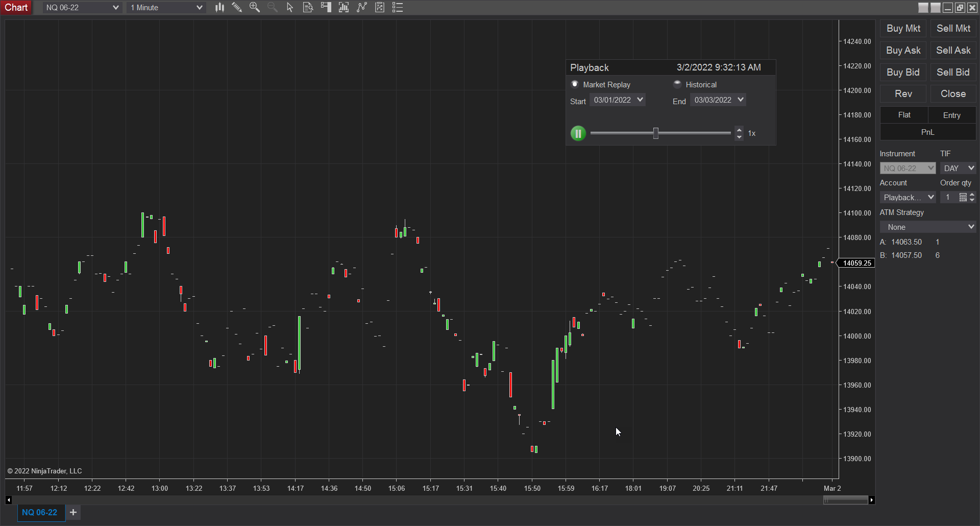Click the Buy Ask button
Image resolution: width=980 pixels, height=526 pixels.
point(903,51)
